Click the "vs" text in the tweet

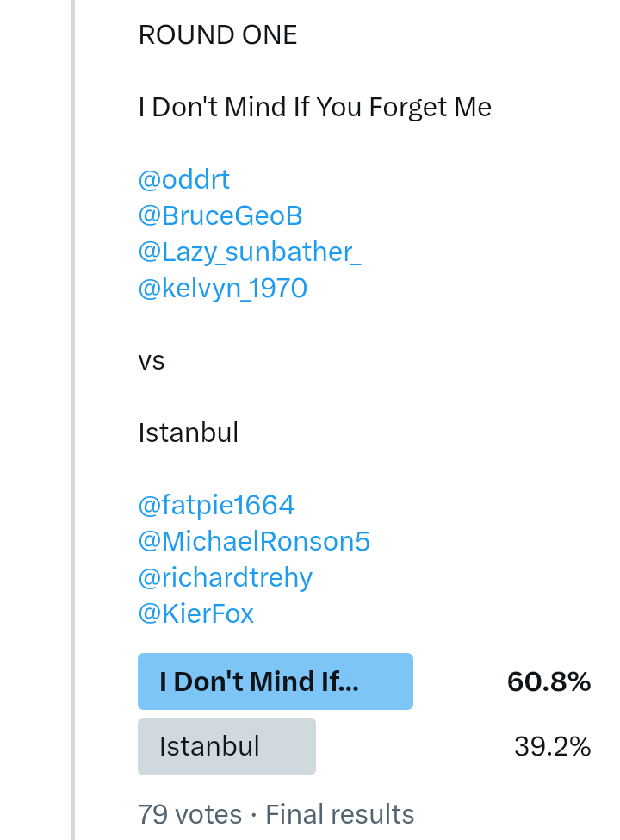click(x=151, y=360)
